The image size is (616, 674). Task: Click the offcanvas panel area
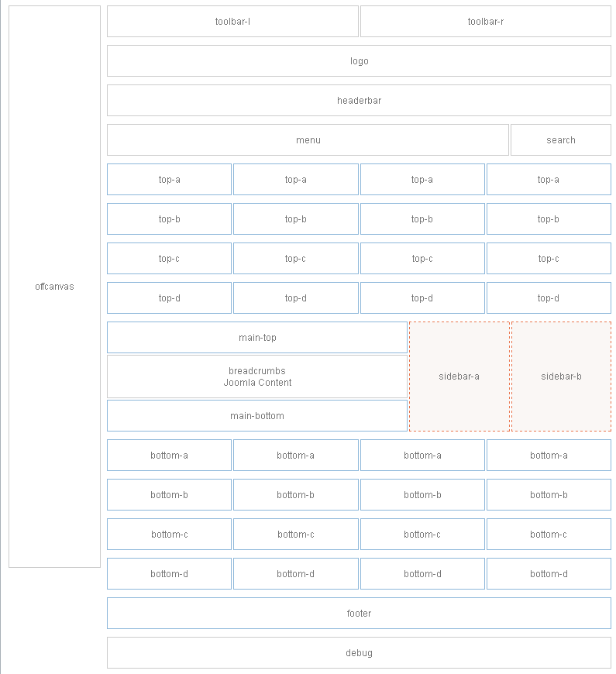pyautogui.click(x=54, y=287)
